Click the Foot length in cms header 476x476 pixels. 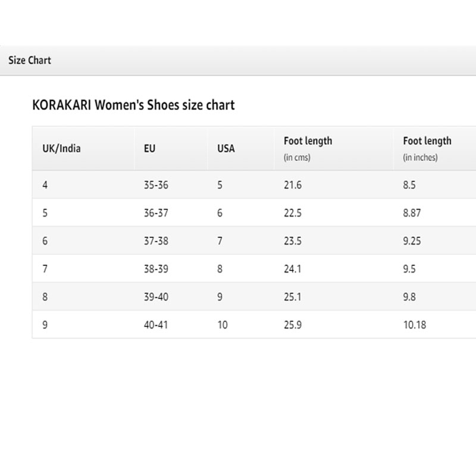pos(308,148)
